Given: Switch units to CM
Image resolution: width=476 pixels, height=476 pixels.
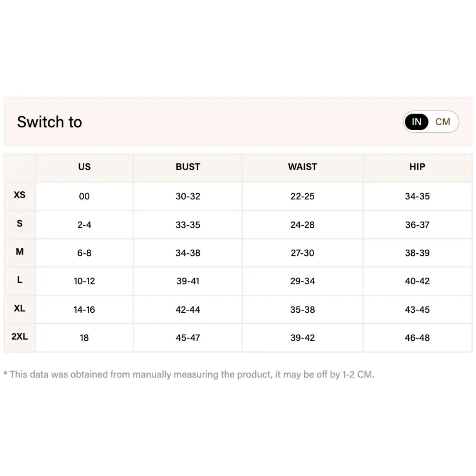Looking at the screenshot, I should click(443, 122).
